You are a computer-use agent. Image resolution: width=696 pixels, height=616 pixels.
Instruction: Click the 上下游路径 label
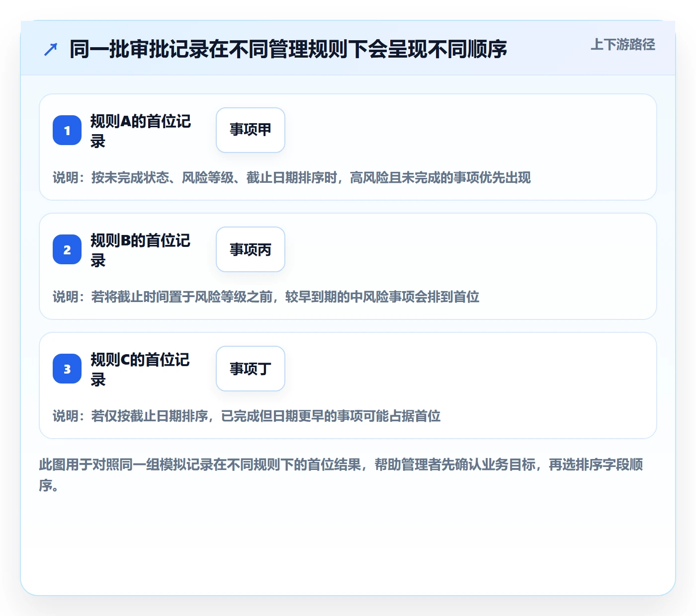623,45
